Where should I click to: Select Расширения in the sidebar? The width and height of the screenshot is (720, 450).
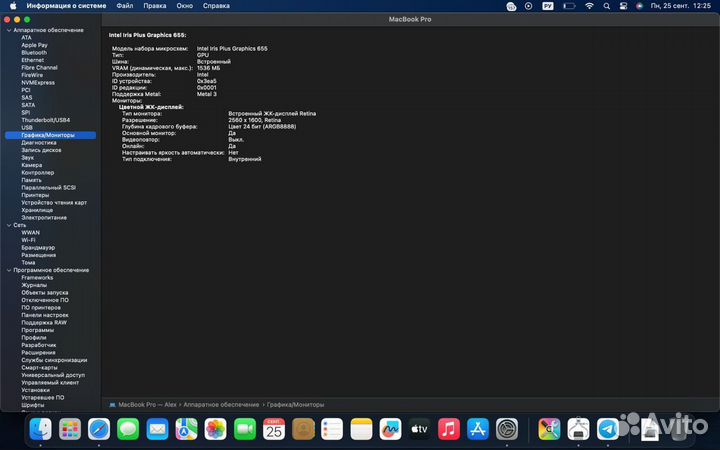tap(38, 353)
